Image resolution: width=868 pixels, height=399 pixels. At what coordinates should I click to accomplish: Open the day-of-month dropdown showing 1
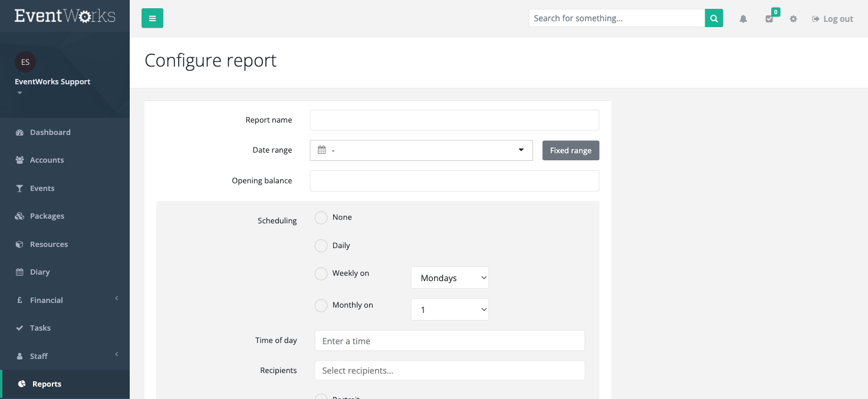pyautogui.click(x=450, y=310)
